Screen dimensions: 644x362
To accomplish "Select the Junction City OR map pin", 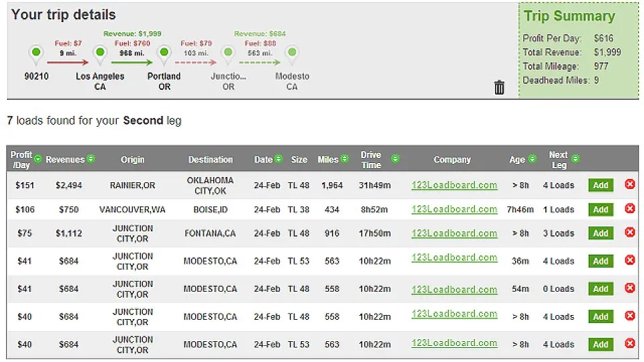I will coord(228,55).
